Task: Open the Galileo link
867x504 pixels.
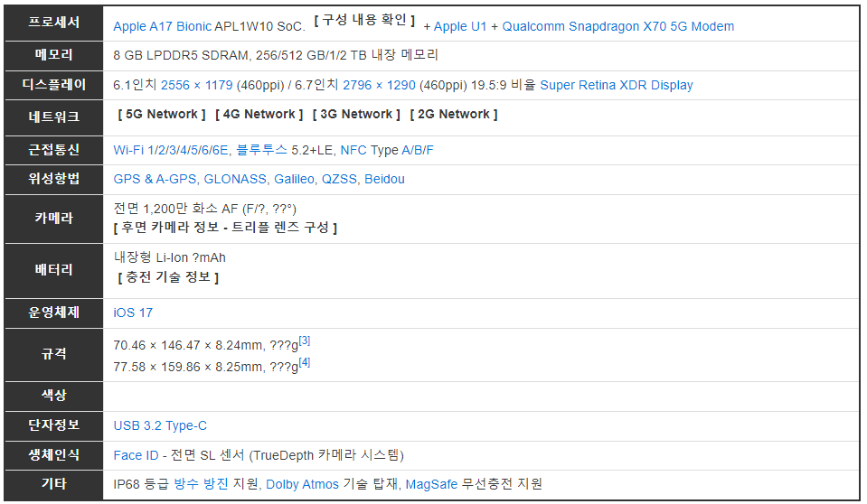Action: coord(294,179)
